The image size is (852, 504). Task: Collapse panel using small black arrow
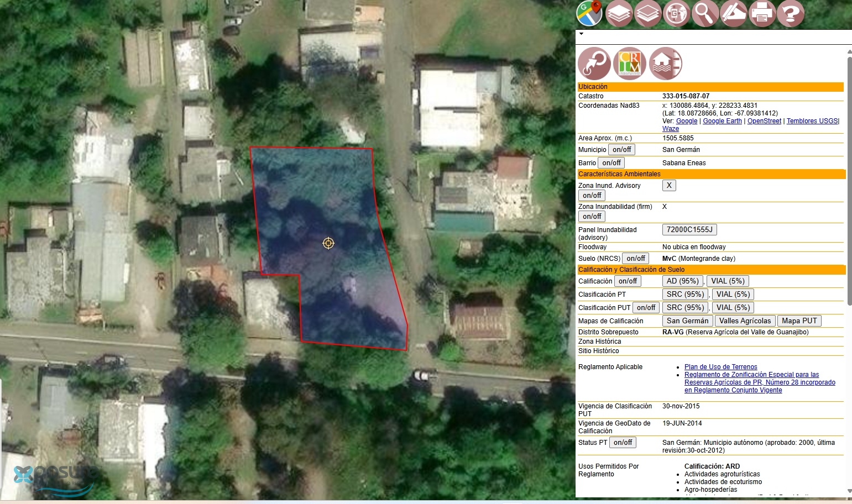pos(581,34)
